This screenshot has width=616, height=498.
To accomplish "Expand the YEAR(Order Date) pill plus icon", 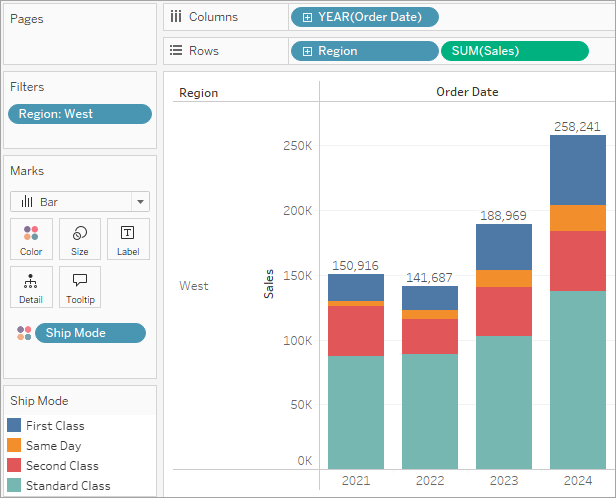I will 307,17.
